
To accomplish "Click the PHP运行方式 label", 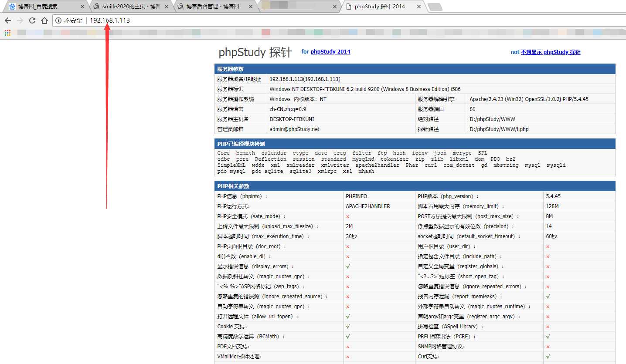I will (234, 206).
